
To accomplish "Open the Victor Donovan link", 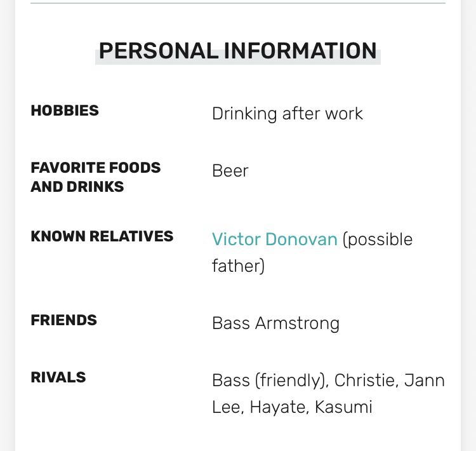I will pyautogui.click(x=274, y=239).
